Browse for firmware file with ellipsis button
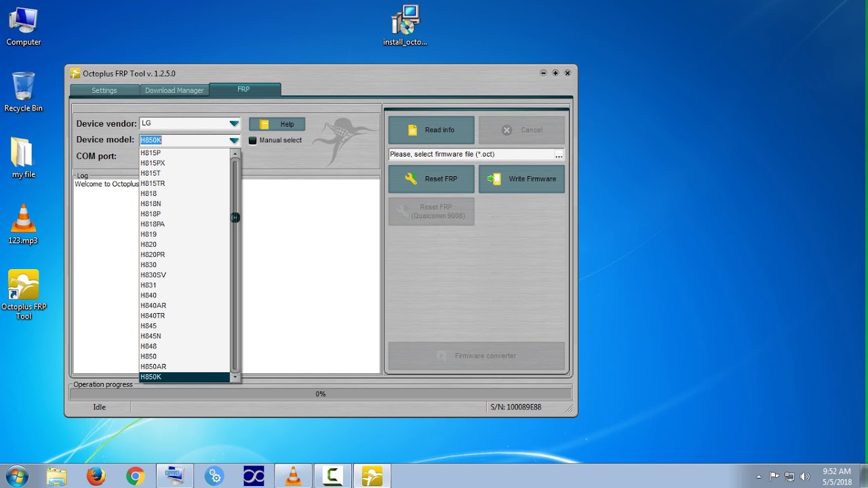This screenshot has height=488, width=868. [x=559, y=155]
